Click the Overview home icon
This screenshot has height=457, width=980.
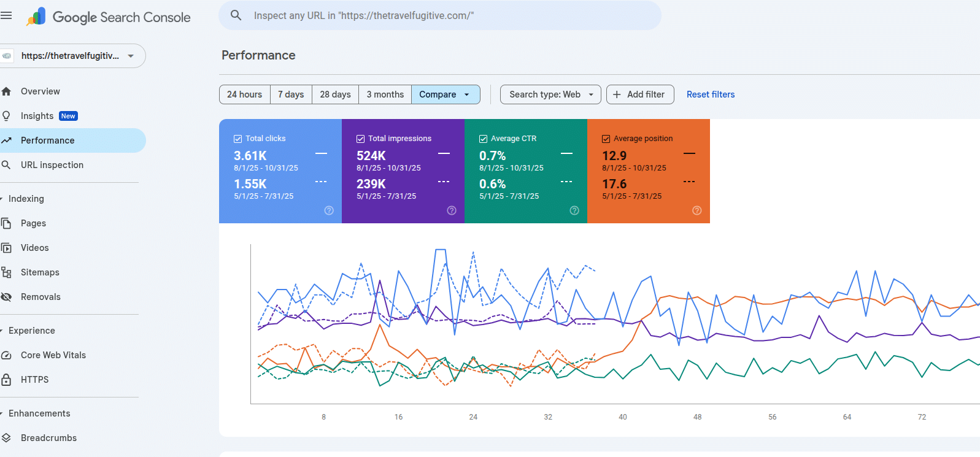[x=6, y=91]
